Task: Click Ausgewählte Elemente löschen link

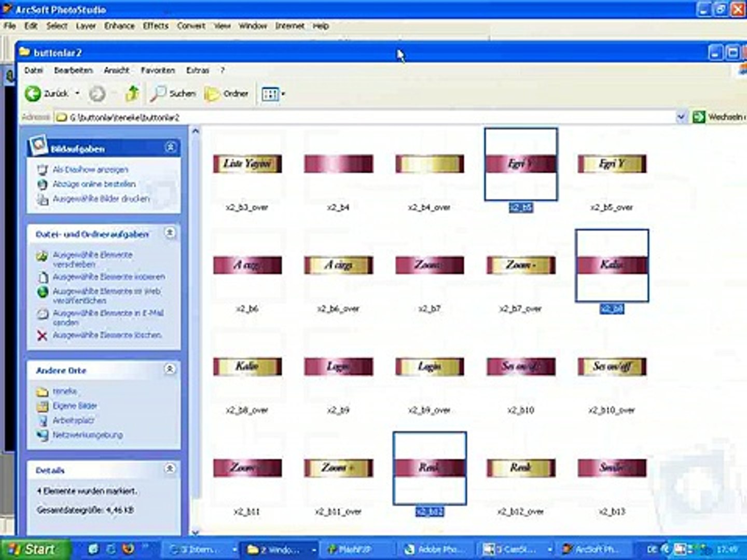Action: coord(107,335)
